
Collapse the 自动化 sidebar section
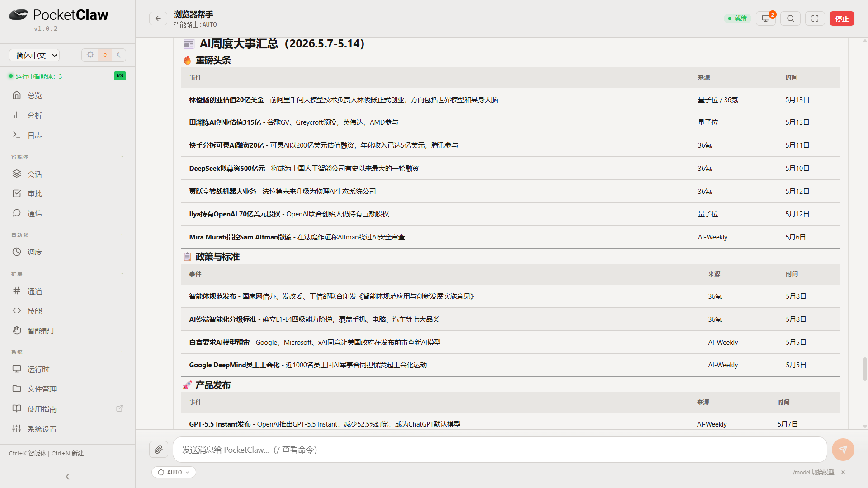tap(122, 235)
